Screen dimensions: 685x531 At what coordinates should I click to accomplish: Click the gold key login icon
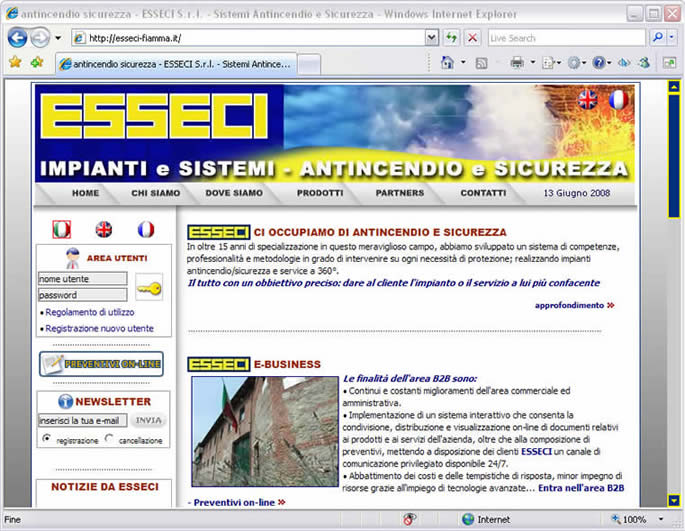149,288
